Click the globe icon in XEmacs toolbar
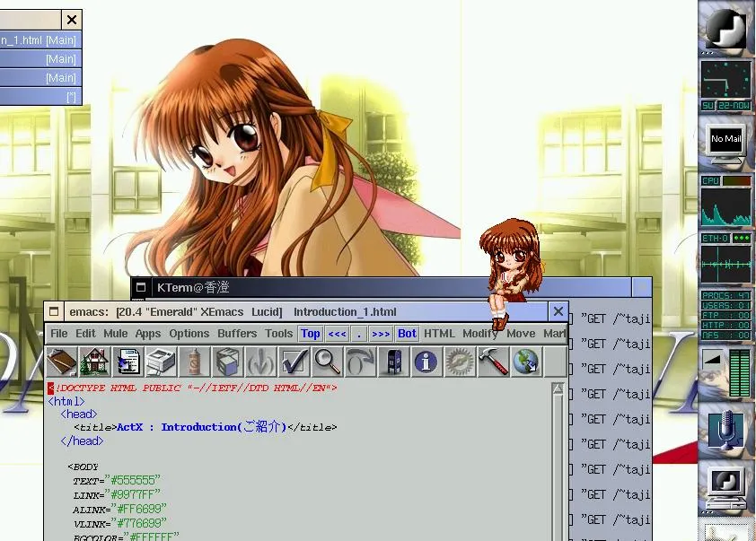 (x=526, y=362)
